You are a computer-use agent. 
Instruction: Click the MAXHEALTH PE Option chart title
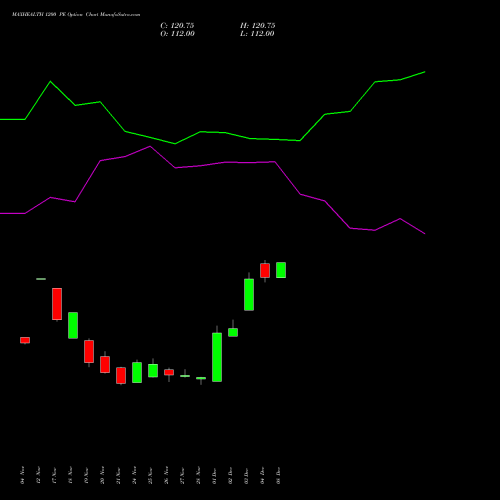point(76,15)
